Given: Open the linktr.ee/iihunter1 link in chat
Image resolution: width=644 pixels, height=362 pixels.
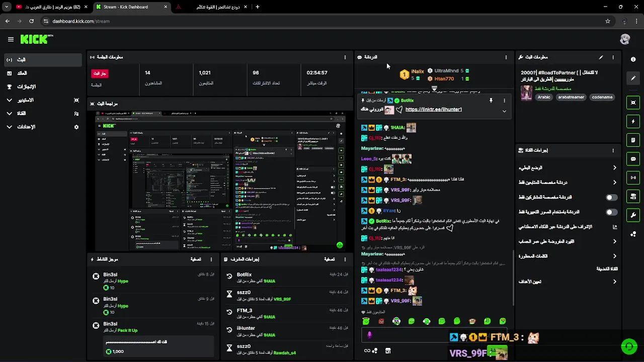Looking at the screenshot, I should click(x=433, y=110).
